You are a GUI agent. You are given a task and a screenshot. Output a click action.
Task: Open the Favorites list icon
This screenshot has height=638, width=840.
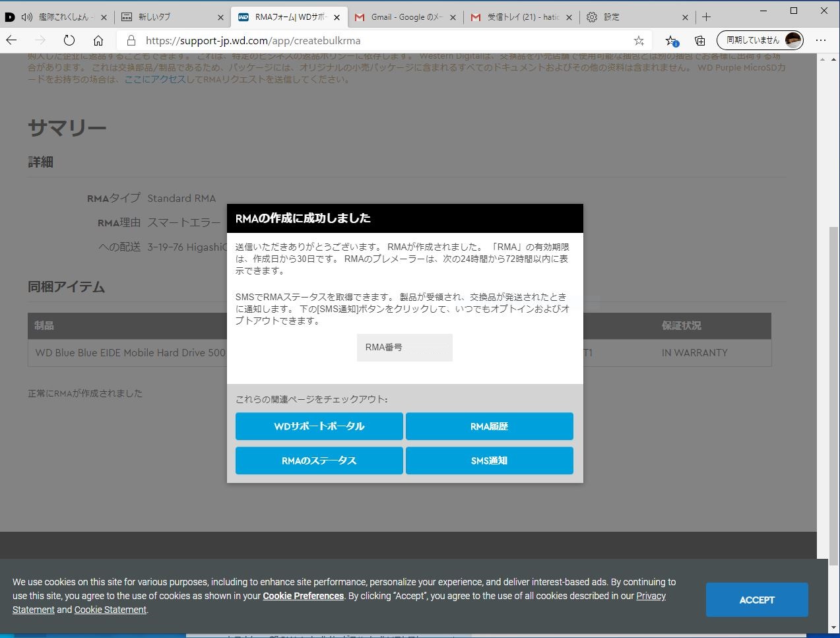[x=671, y=40]
